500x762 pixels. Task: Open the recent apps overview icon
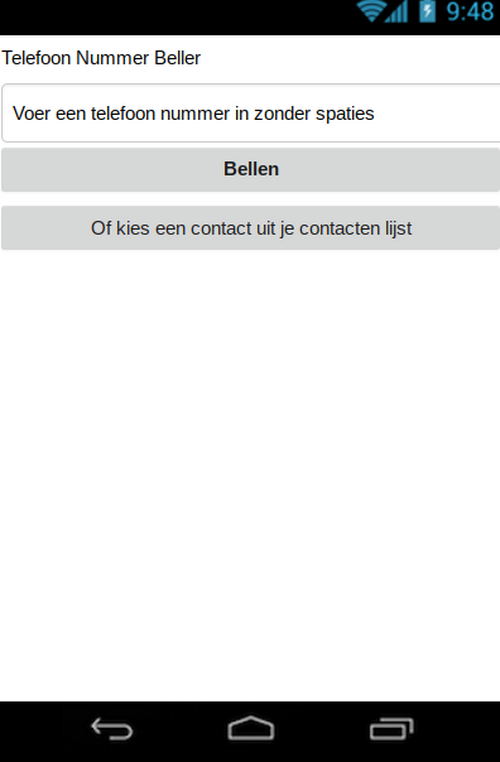tap(391, 729)
